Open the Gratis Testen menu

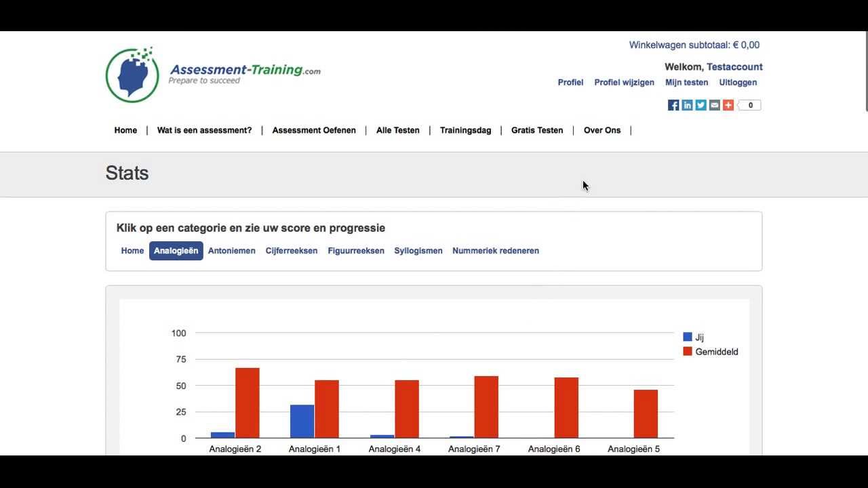(x=537, y=130)
